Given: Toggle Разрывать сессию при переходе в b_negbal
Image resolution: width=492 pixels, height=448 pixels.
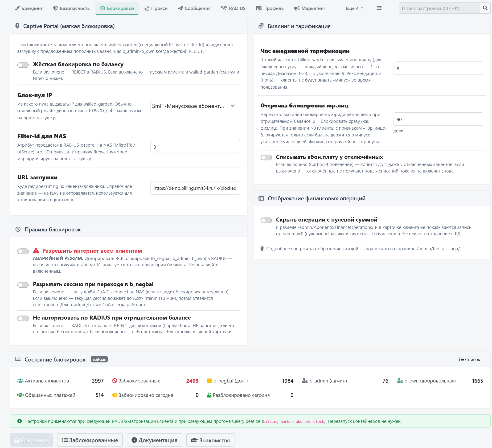Looking at the screenshot, I should pyautogui.click(x=23, y=285).
